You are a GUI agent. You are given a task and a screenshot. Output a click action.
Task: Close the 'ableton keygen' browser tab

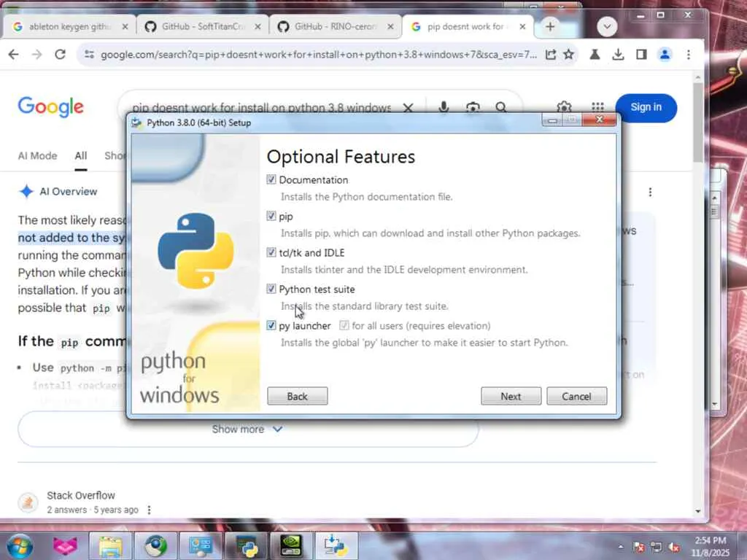point(125,27)
